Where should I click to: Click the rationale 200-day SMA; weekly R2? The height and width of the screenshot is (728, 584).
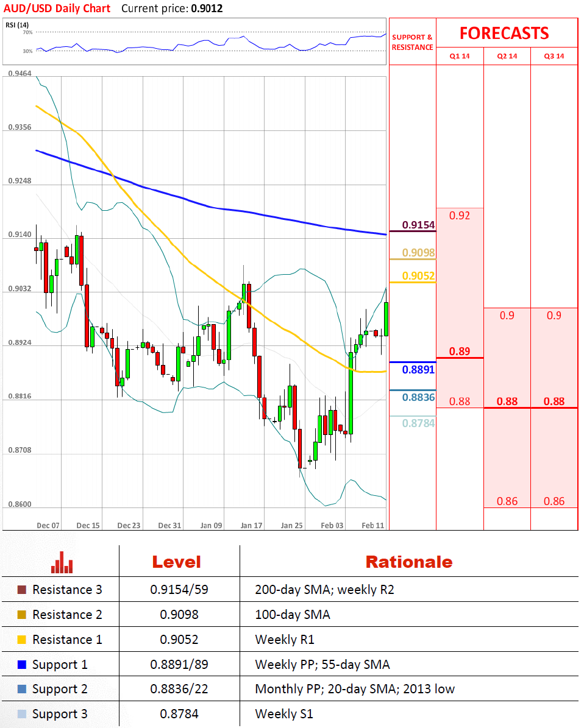[x=324, y=590]
